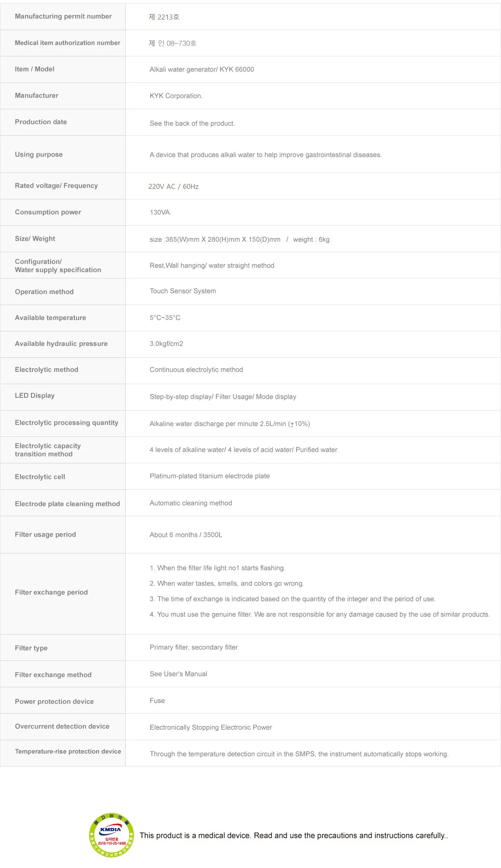Select the size and weight specification text
This screenshot has width=501, height=868.
pos(240,239)
